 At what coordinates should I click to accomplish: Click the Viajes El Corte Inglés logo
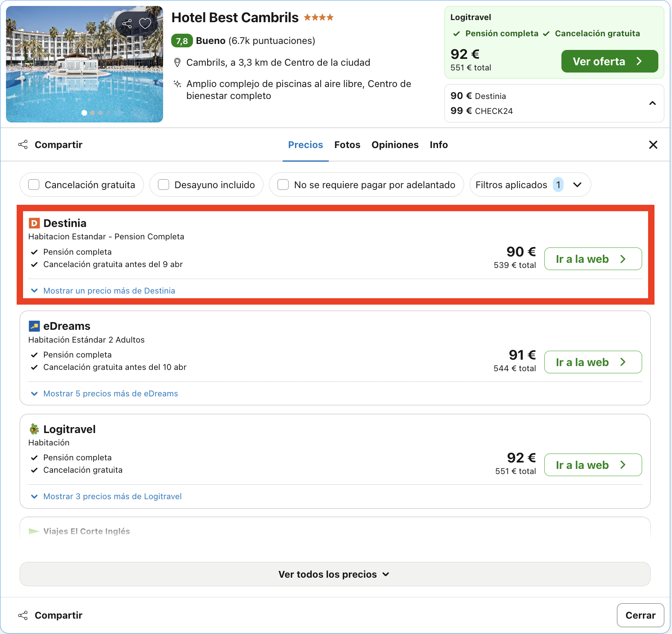34,531
